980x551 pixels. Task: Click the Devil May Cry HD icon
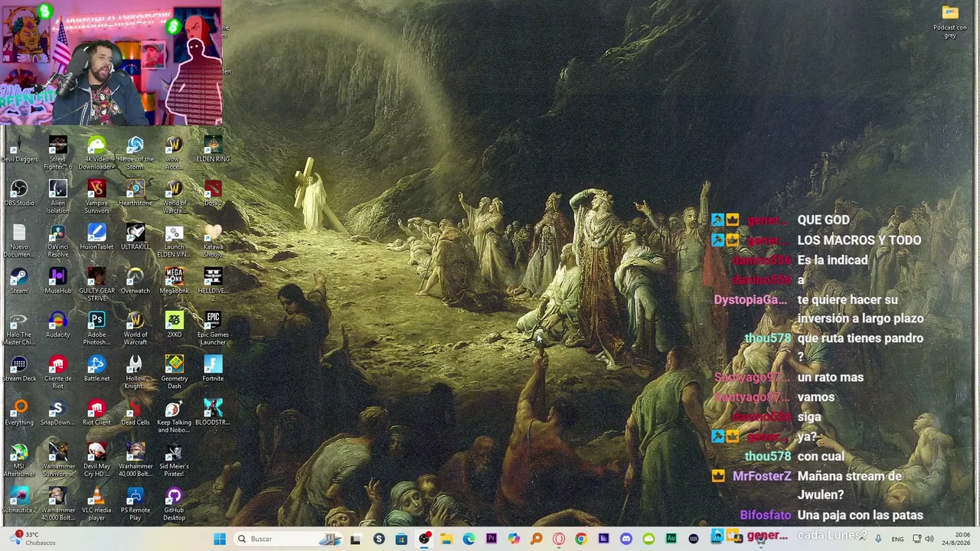pyautogui.click(x=96, y=460)
